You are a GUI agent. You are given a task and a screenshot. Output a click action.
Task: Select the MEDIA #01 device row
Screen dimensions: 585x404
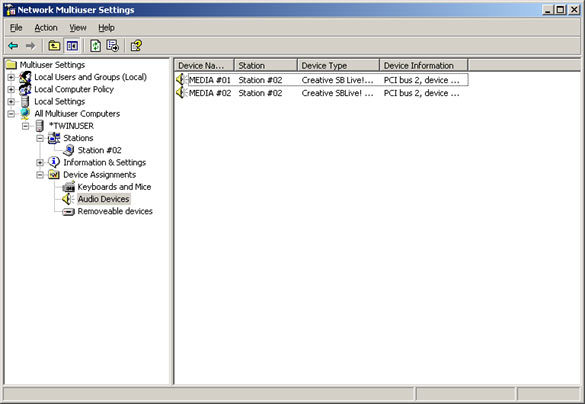[322, 80]
